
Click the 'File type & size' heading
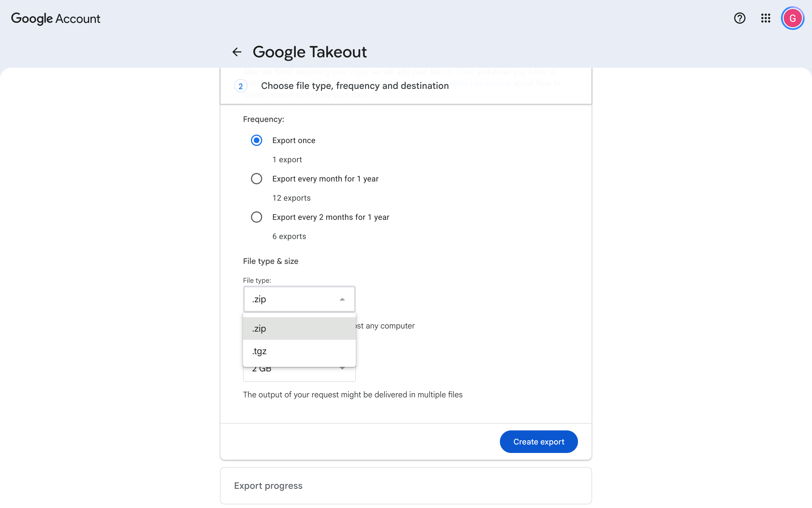tap(270, 261)
